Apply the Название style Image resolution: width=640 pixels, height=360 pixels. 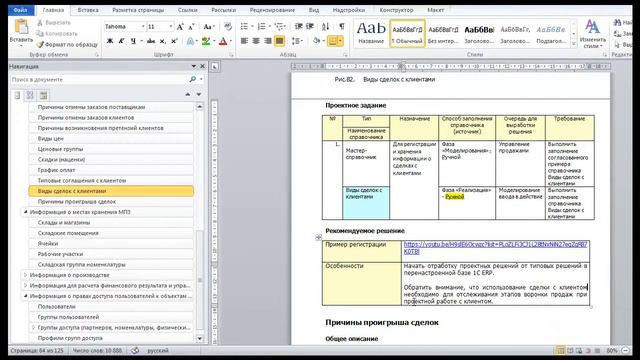tap(371, 33)
